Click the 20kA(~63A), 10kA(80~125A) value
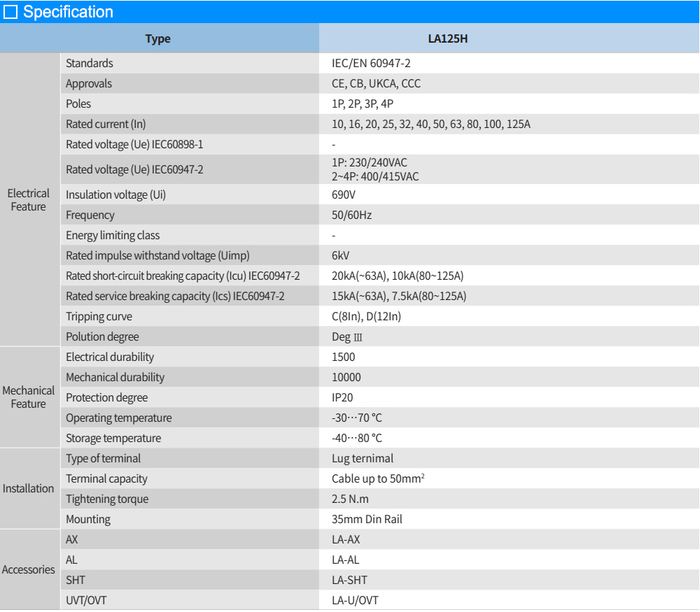This screenshot has height=612, width=700. (398, 276)
